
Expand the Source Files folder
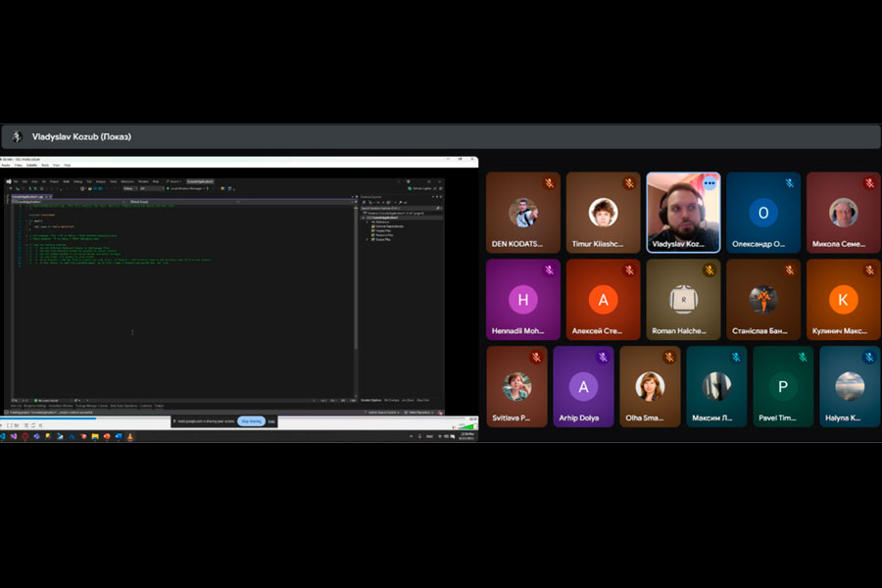[x=367, y=240]
